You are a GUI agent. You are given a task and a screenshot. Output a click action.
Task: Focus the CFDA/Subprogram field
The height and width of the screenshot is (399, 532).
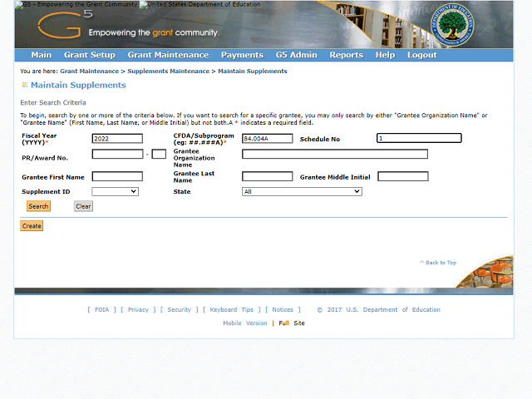coord(268,139)
